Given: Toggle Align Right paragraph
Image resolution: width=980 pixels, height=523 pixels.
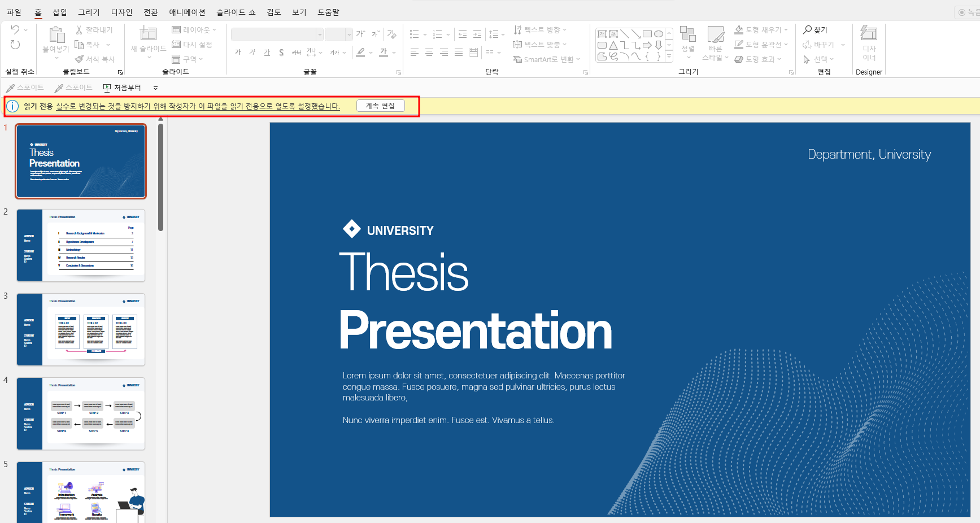Looking at the screenshot, I should click(444, 52).
